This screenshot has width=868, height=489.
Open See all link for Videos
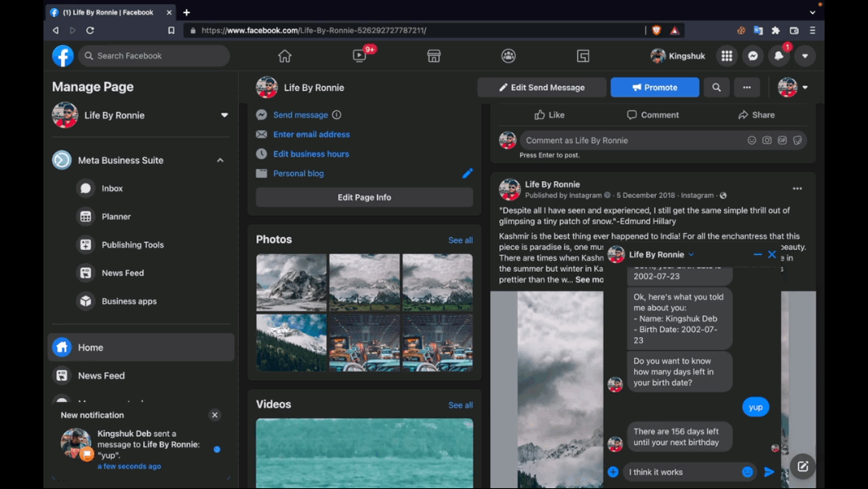pyautogui.click(x=461, y=405)
